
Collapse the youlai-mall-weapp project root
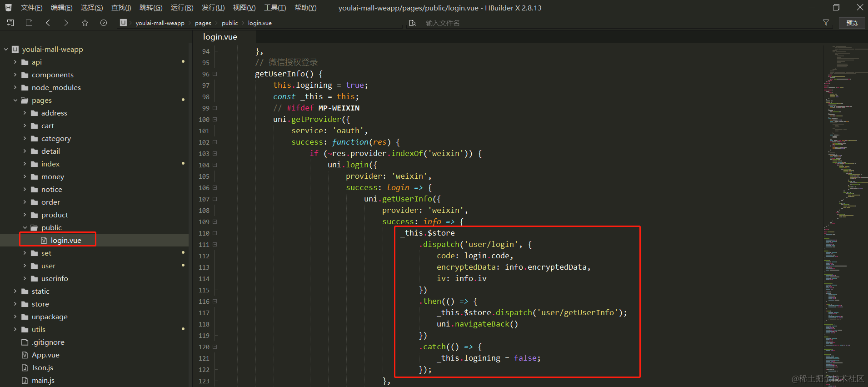tap(6, 49)
